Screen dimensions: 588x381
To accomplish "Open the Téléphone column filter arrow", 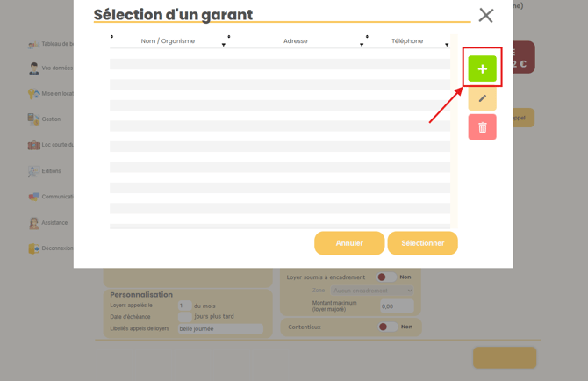I will (447, 45).
